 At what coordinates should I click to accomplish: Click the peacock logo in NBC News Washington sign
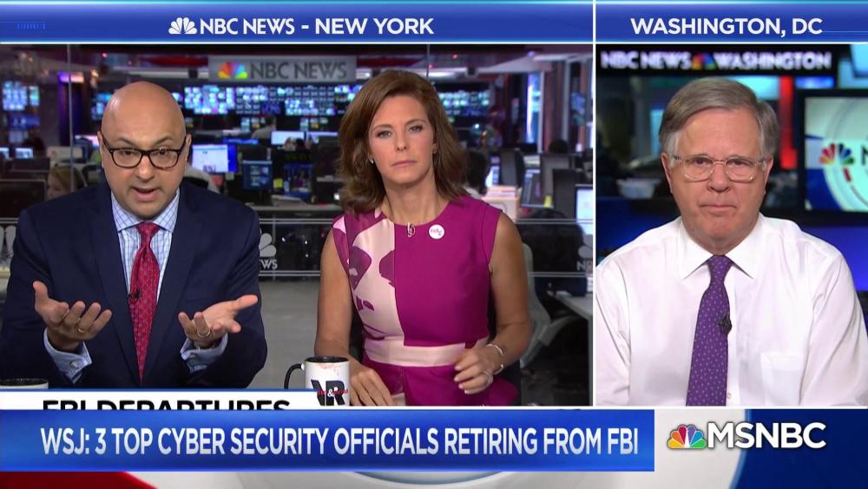[702, 60]
